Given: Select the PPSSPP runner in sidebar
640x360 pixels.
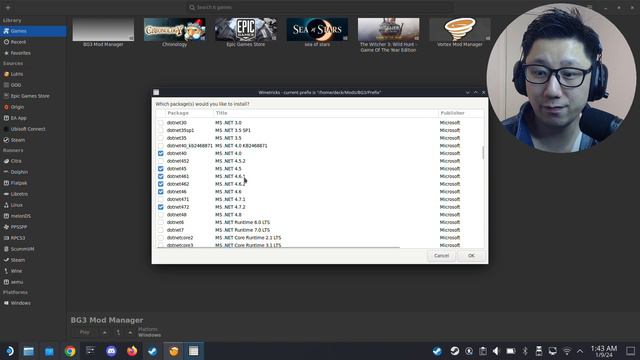Looking at the screenshot, I should 33,227.
